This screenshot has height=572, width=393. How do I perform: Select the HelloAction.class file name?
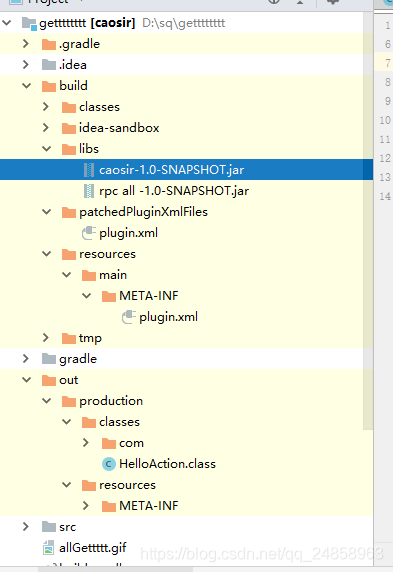167,464
